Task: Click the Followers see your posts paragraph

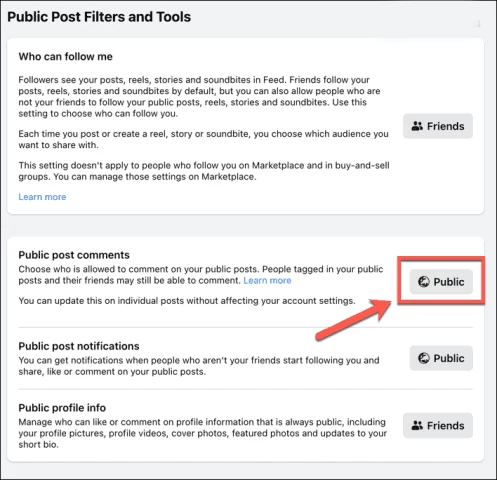Action: click(x=199, y=97)
